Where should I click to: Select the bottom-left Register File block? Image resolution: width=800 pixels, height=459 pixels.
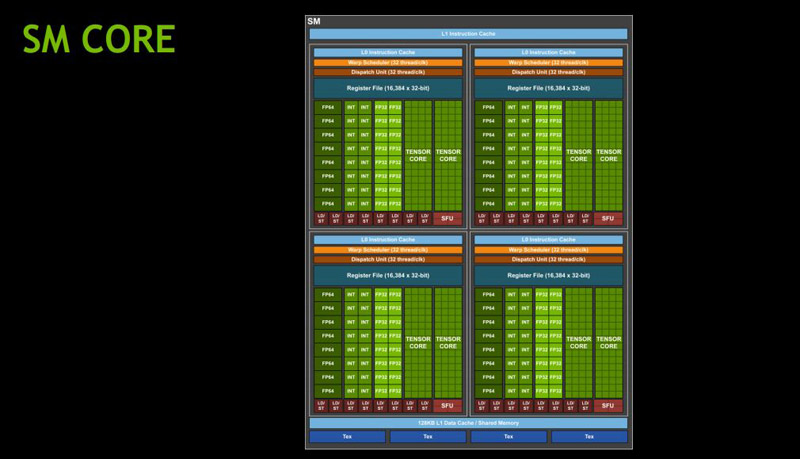point(388,275)
